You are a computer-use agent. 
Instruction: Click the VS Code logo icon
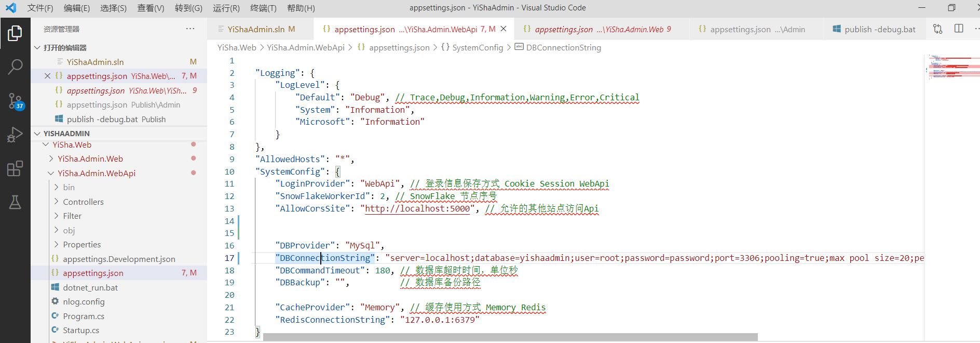11,8
